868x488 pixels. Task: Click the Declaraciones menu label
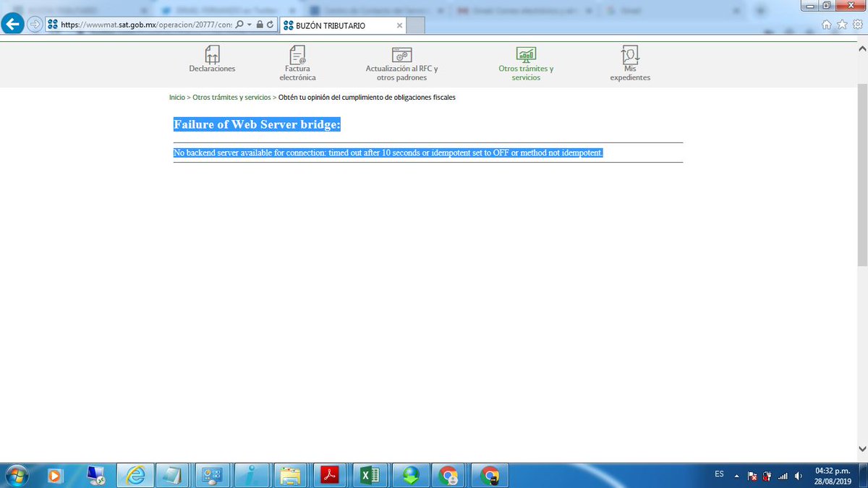tap(212, 69)
